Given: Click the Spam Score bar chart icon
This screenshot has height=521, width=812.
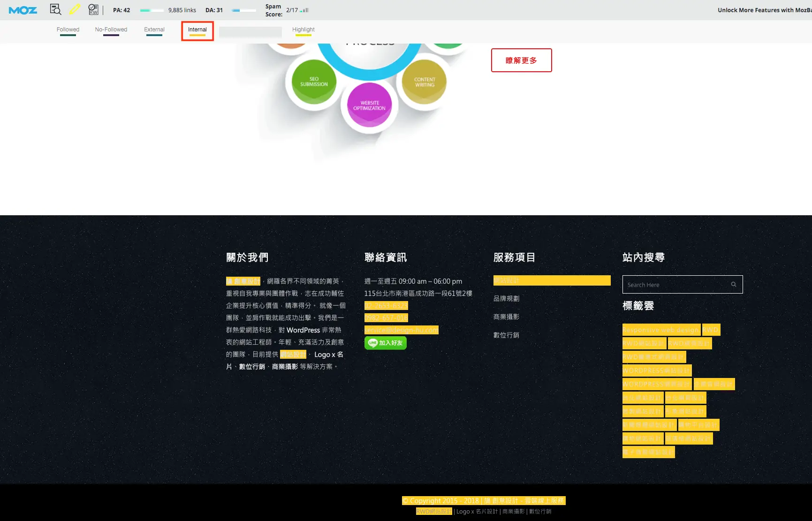Looking at the screenshot, I should coord(305,10).
